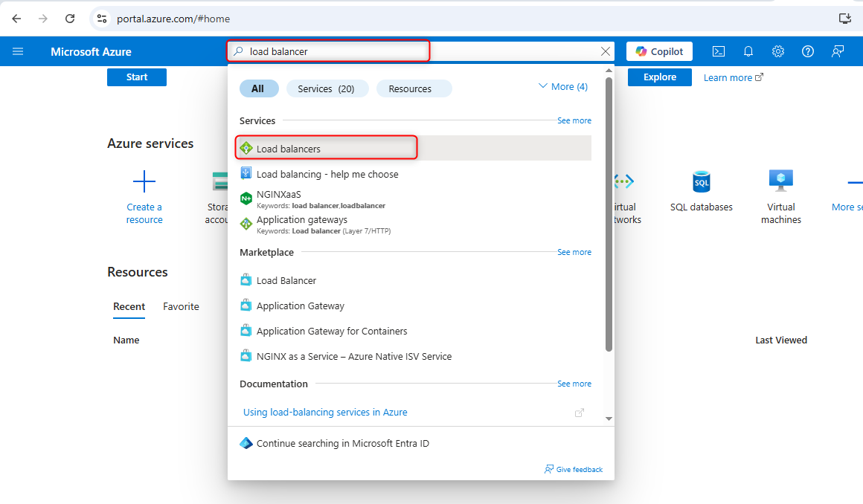Open Learn more link
The height and width of the screenshot is (504, 863).
click(733, 77)
